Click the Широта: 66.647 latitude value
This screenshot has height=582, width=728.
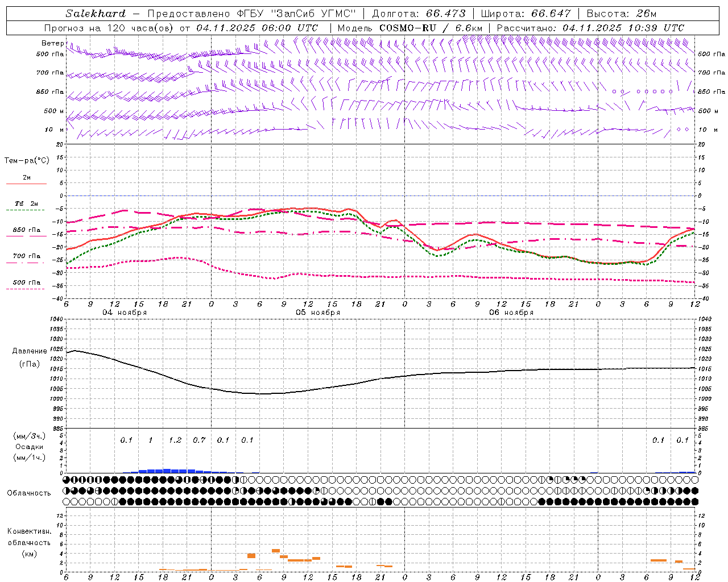(526, 14)
